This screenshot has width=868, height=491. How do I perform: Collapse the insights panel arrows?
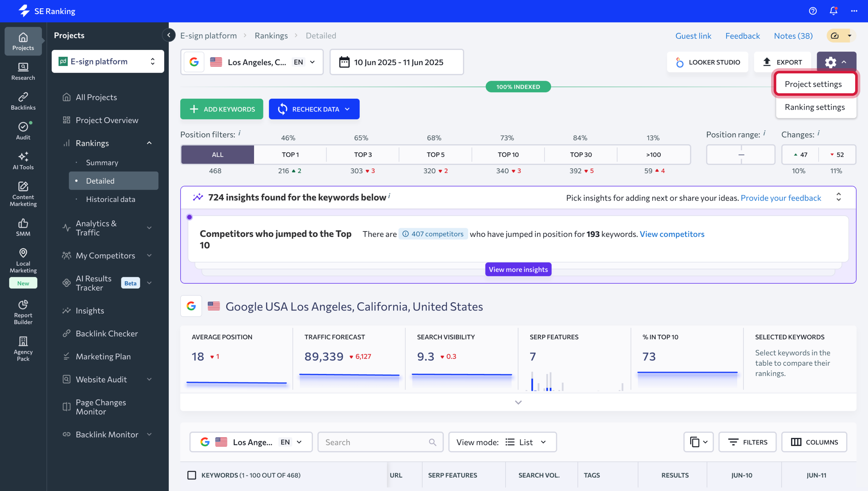click(x=838, y=197)
